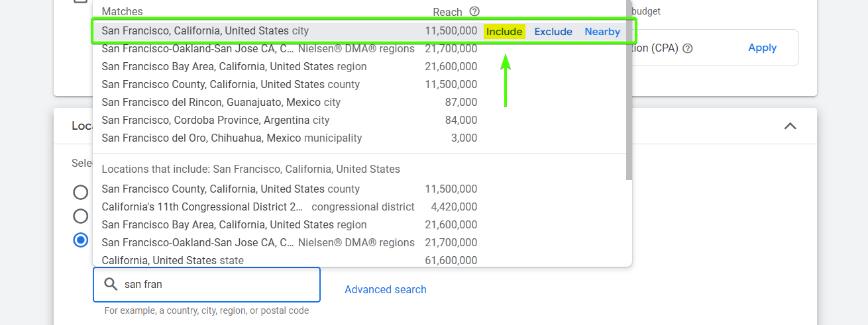Click the currently selected third radio button
This screenshot has height=325, width=868.
81,240
